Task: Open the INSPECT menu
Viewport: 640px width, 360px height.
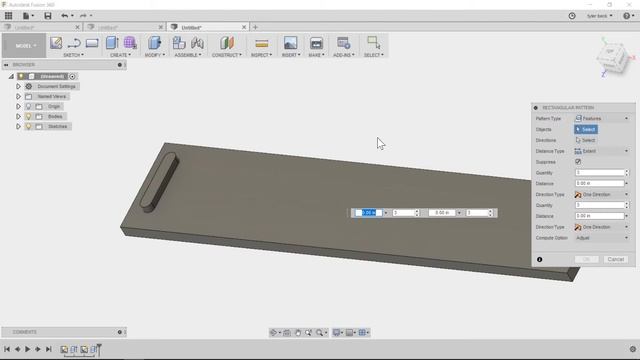Action: click(x=261, y=55)
